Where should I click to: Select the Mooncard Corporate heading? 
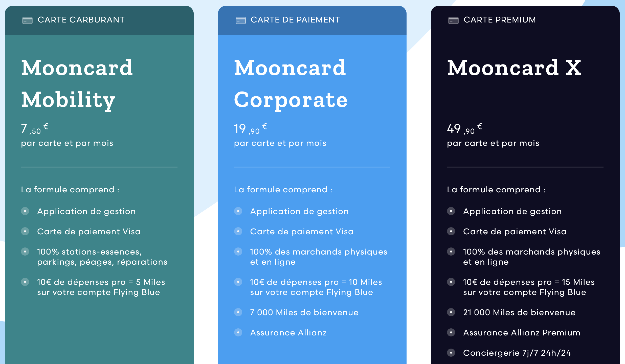pos(290,83)
